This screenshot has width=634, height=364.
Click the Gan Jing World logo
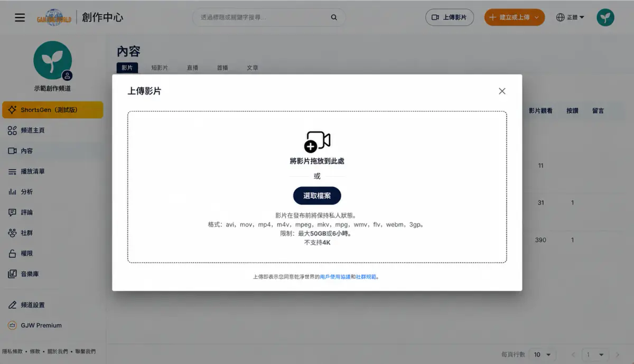pos(55,17)
